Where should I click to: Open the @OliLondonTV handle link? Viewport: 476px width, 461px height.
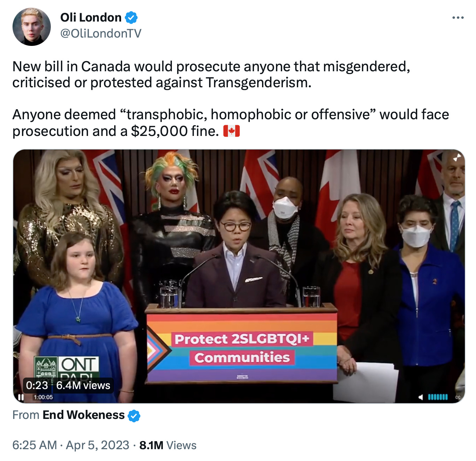pos(101,33)
